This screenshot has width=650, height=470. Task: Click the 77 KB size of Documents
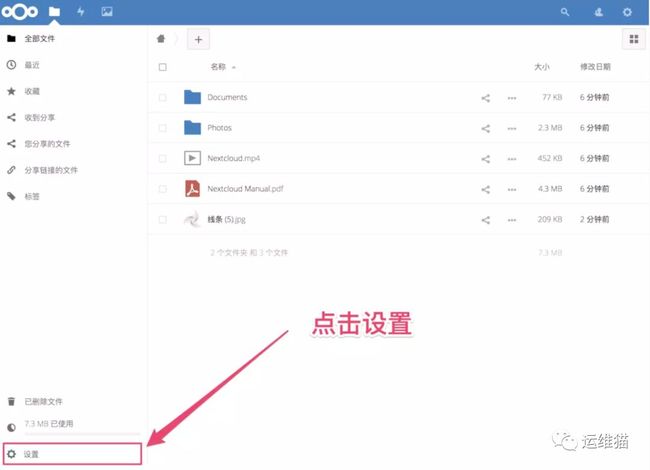click(552, 97)
